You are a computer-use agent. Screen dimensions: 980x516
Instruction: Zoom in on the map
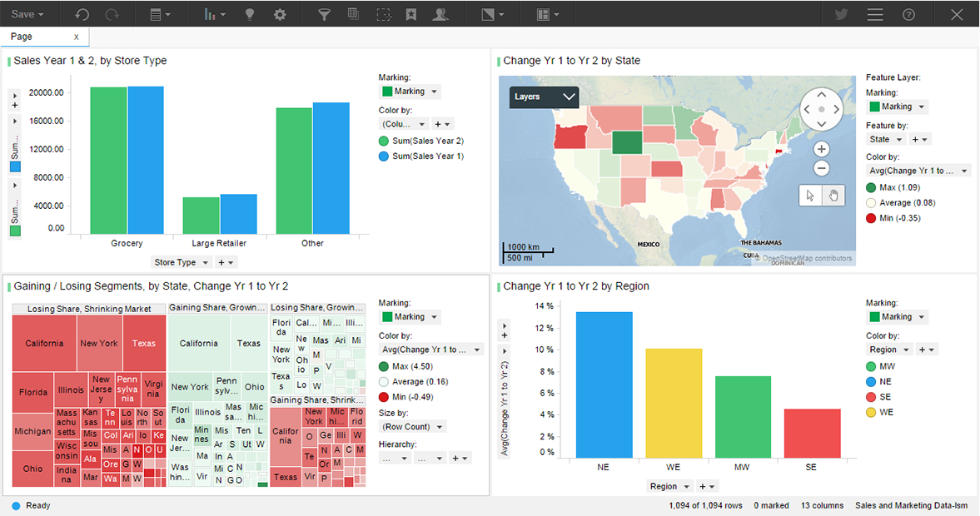821,149
